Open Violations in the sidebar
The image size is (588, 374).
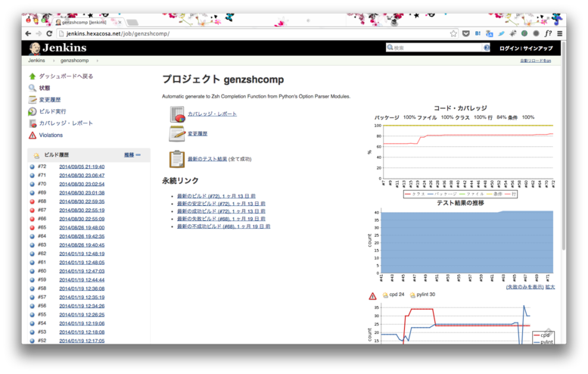pos(51,135)
